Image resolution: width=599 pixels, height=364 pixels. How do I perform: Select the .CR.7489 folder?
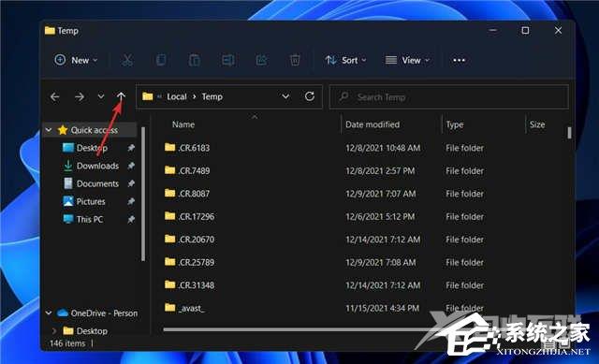pyautogui.click(x=194, y=170)
